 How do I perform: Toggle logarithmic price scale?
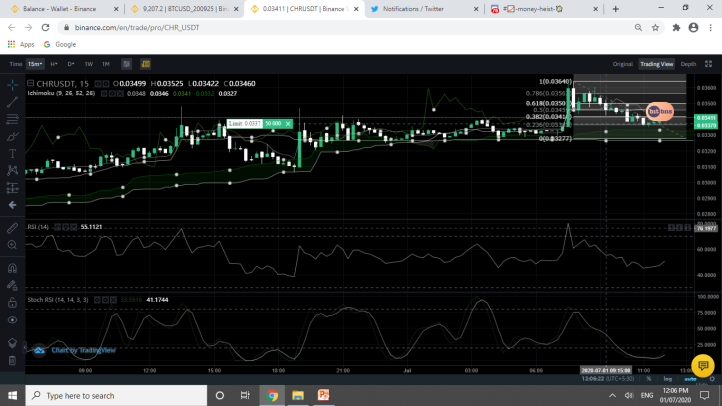coord(667,379)
